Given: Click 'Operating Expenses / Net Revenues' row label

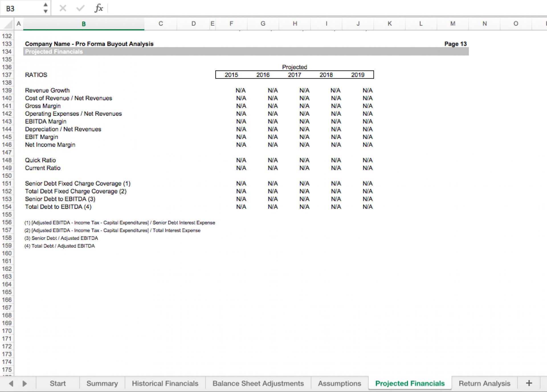Looking at the screenshot, I should coord(74,114).
